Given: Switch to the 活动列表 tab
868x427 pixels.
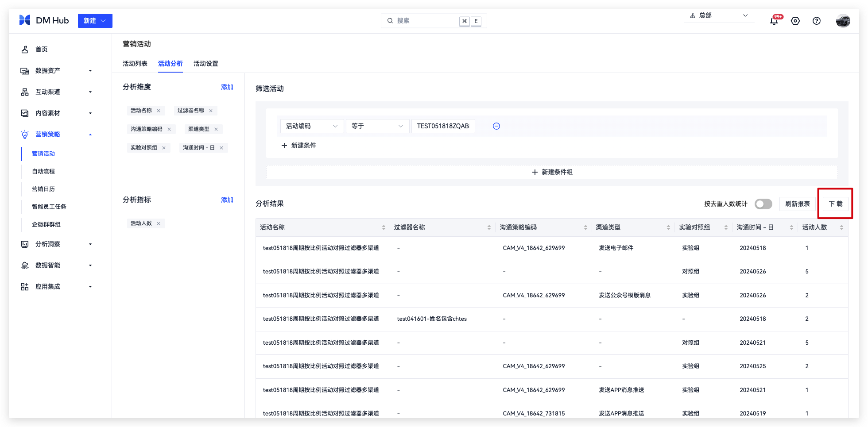Looking at the screenshot, I should tap(135, 64).
